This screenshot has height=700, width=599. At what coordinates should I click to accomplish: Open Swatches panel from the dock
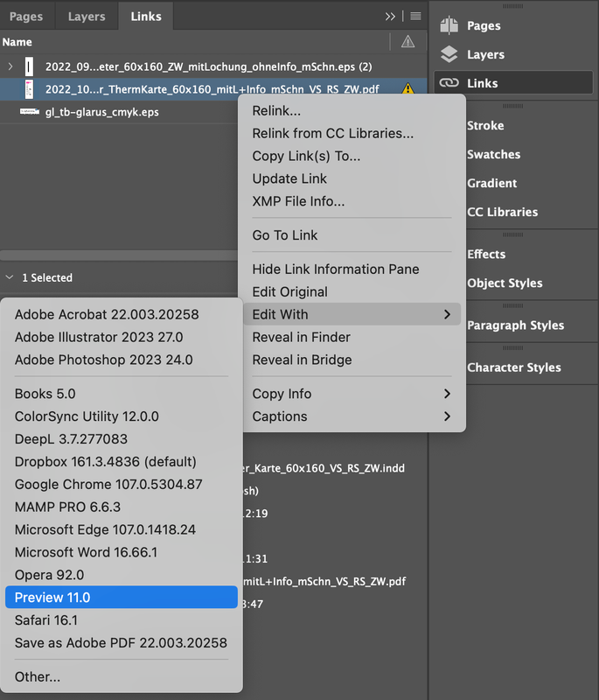click(493, 154)
